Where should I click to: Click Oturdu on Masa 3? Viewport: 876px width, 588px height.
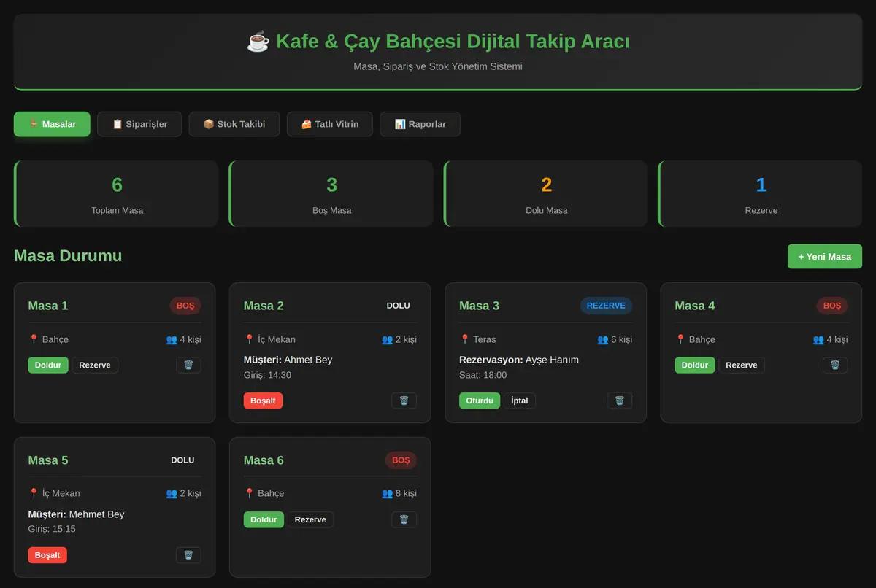pos(480,401)
